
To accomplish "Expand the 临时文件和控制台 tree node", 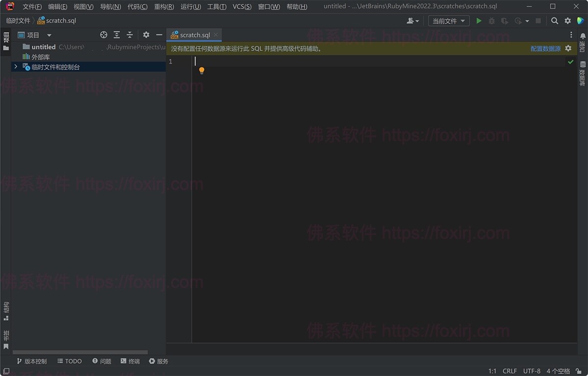I will (x=16, y=67).
